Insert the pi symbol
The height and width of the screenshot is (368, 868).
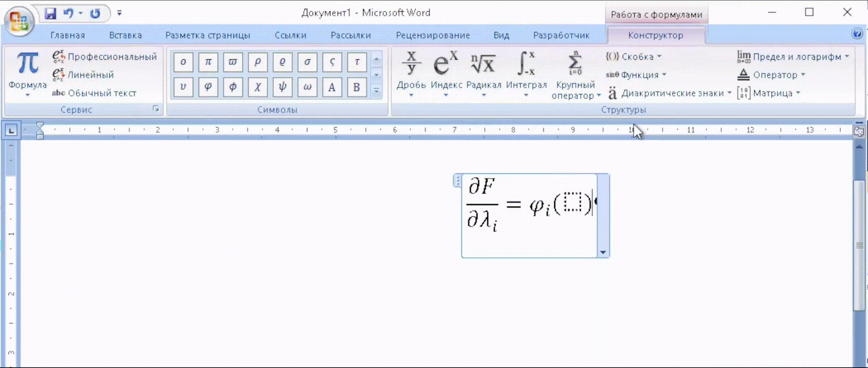coord(208,63)
